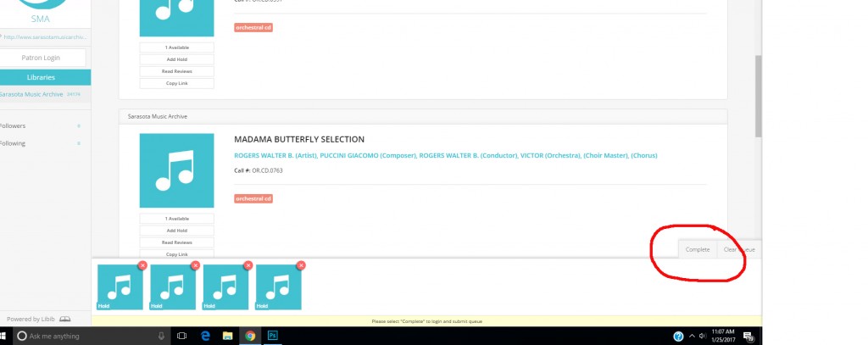The height and width of the screenshot is (345, 868).
Task: Open the fourth hold thumbnail in queue
Action: [x=278, y=287]
